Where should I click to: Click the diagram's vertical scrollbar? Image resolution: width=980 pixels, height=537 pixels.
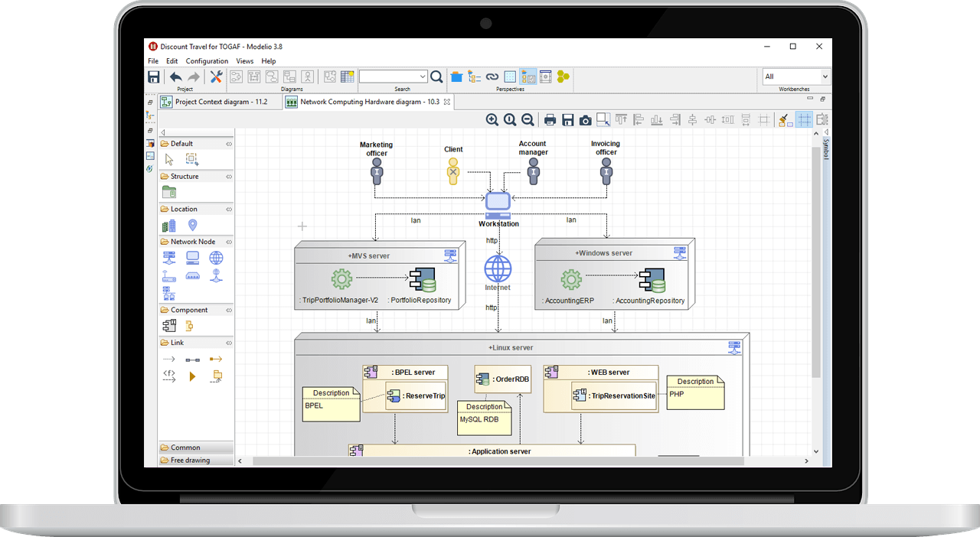816,262
